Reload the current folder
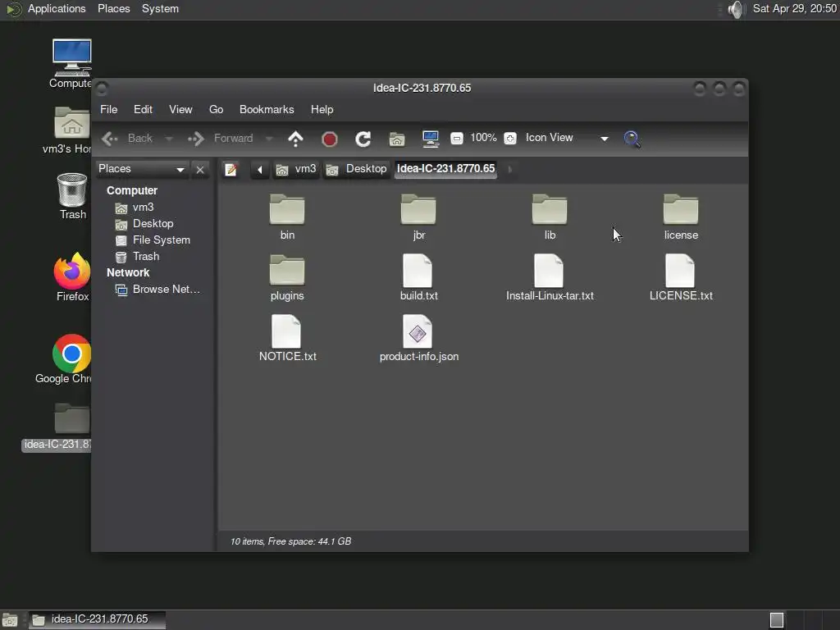Image resolution: width=840 pixels, height=630 pixels. 363,139
